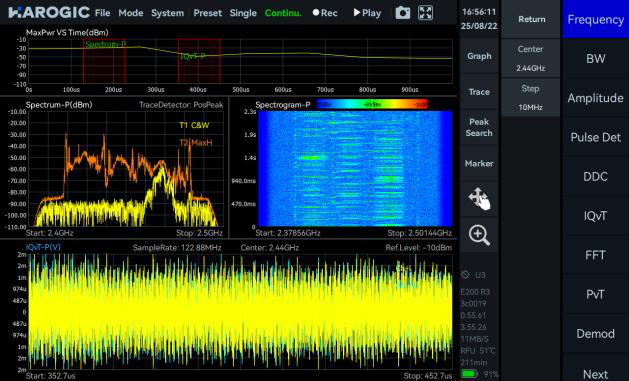Click the IQvT Stop: 452.7us label
Viewport: 629px width, 381px height.
(x=428, y=376)
